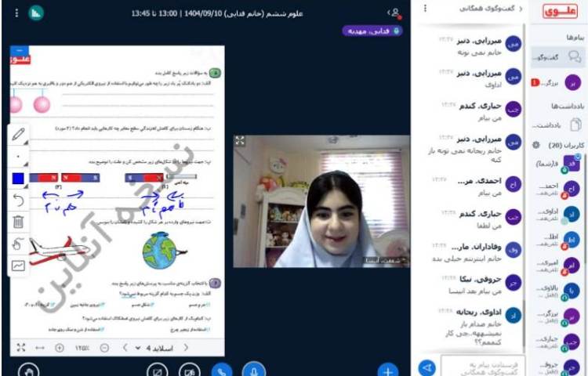
Task: Toggle webcam sharing button
Action: click(190, 370)
